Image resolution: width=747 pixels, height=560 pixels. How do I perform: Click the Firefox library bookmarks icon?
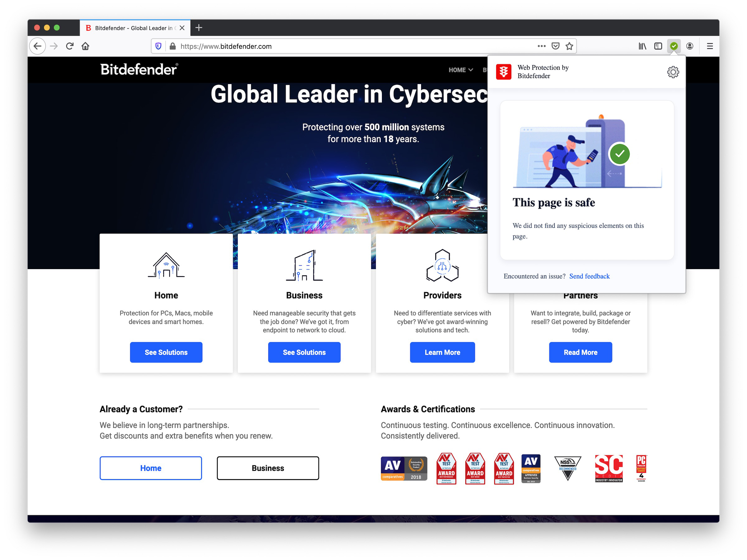(641, 46)
